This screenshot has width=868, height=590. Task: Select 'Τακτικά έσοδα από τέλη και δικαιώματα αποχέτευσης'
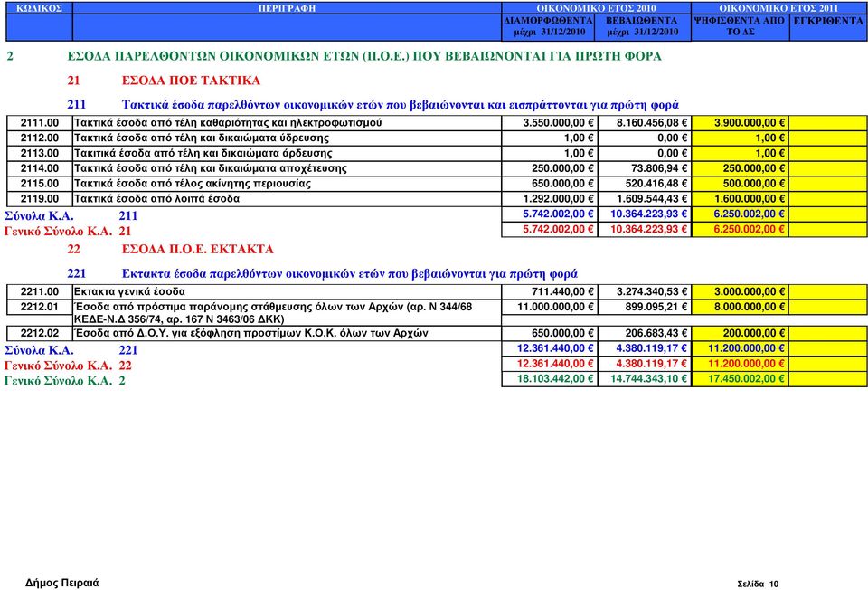pyautogui.click(x=211, y=168)
